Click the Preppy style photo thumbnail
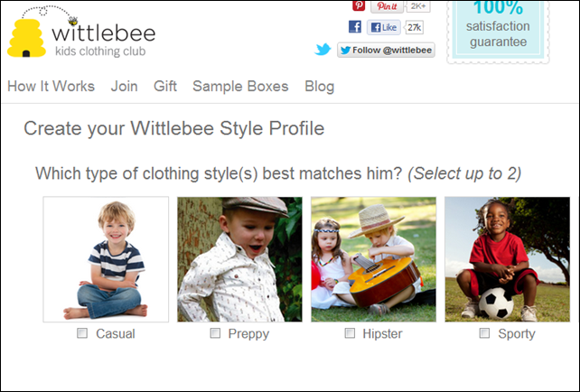 click(x=239, y=259)
